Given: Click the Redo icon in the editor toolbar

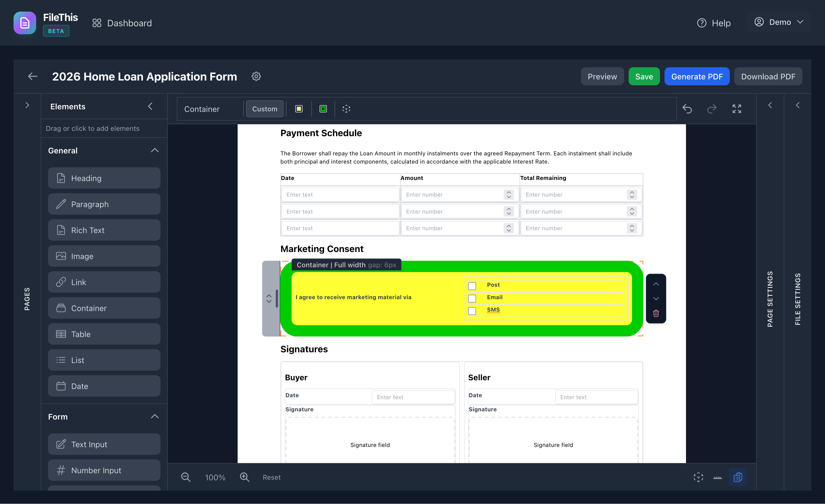Looking at the screenshot, I should pos(712,109).
